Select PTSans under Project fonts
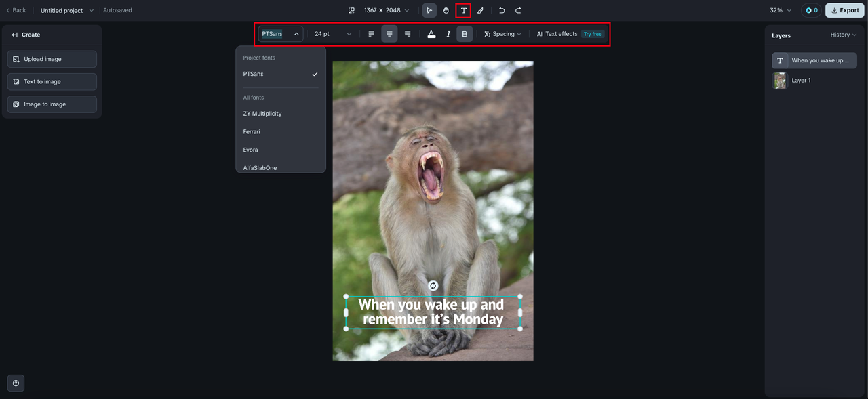This screenshot has height=399, width=868. tap(281, 74)
